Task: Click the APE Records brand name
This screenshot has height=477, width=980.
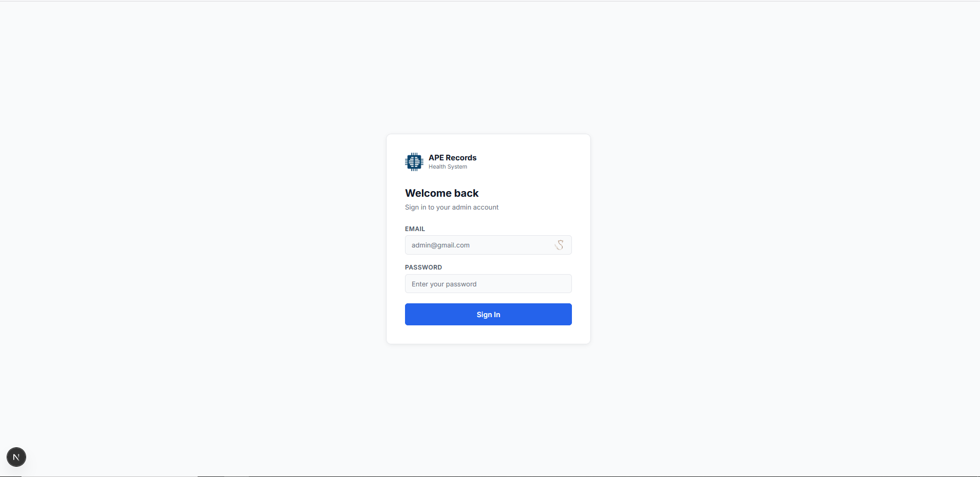Action: pyautogui.click(x=453, y=158)
